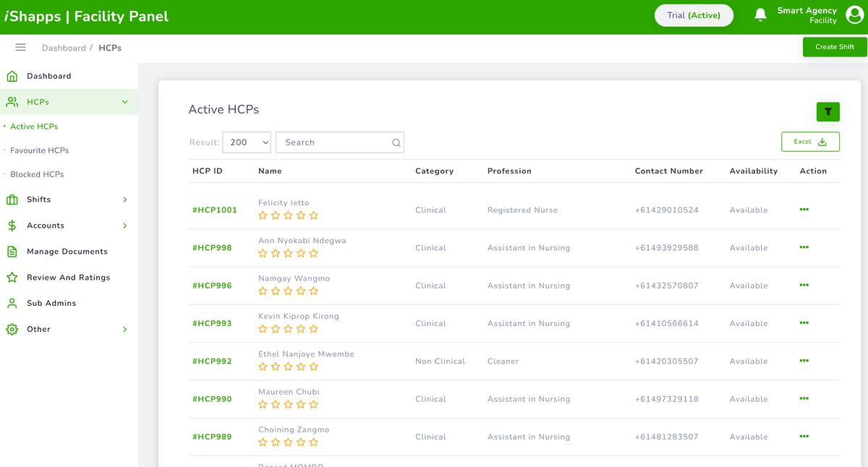The image size is (868, 467).
Task: Click Dashboard breadcrumb link
Action: tap(64, 48)
